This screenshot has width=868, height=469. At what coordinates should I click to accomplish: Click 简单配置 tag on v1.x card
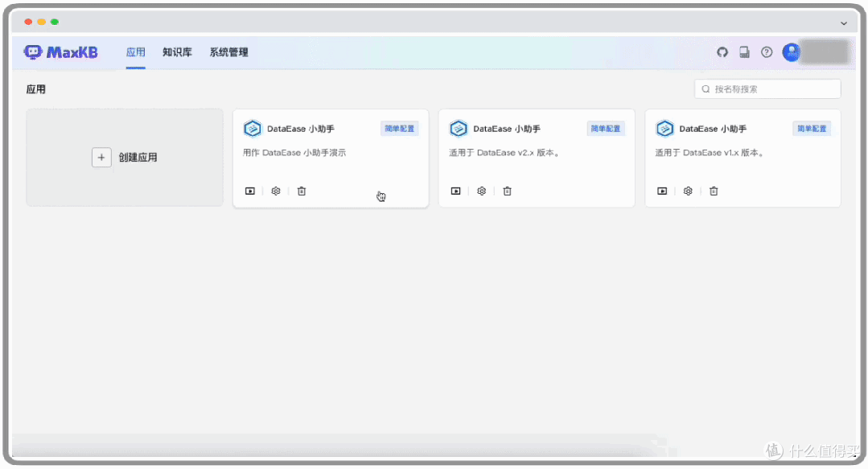812,129
